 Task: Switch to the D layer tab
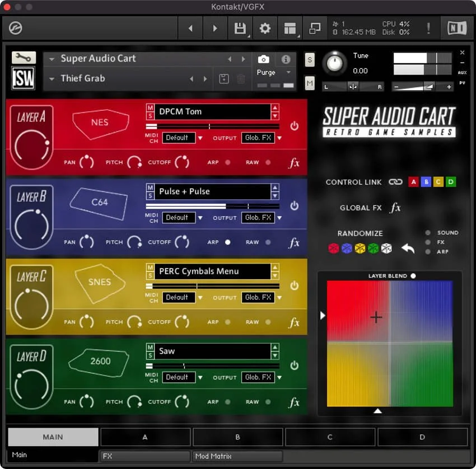pyautogui.click(x=422, y=437)
